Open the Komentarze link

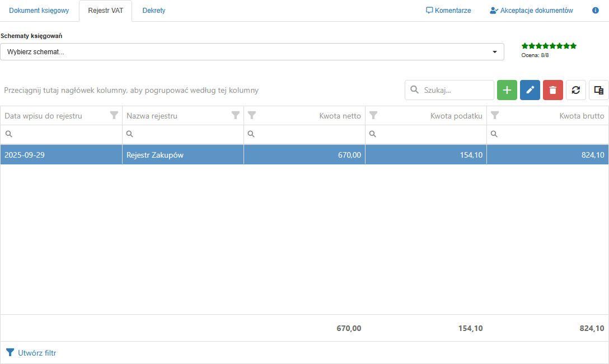coord(448,11)
